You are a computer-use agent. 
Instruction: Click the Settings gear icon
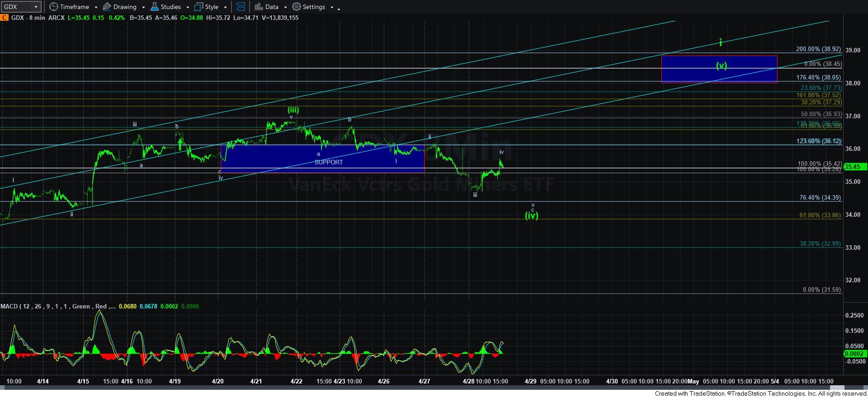297,7
